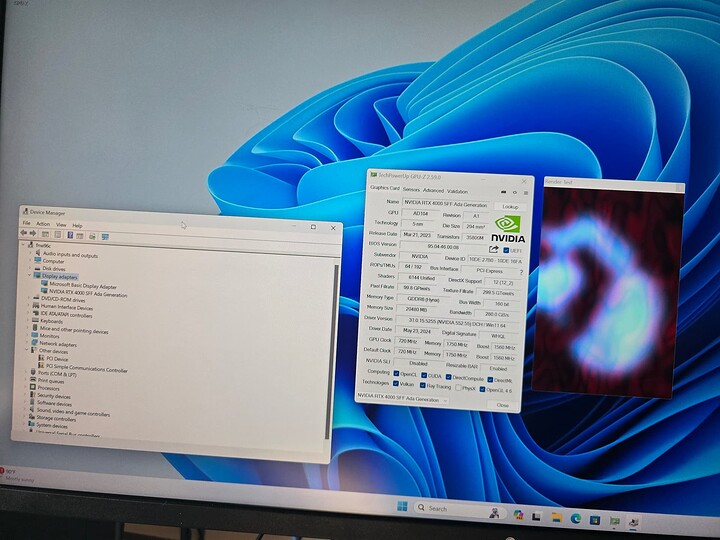
Task: Click the GPU-Z hamburger menu icon
Action: (x=526, y=191)
